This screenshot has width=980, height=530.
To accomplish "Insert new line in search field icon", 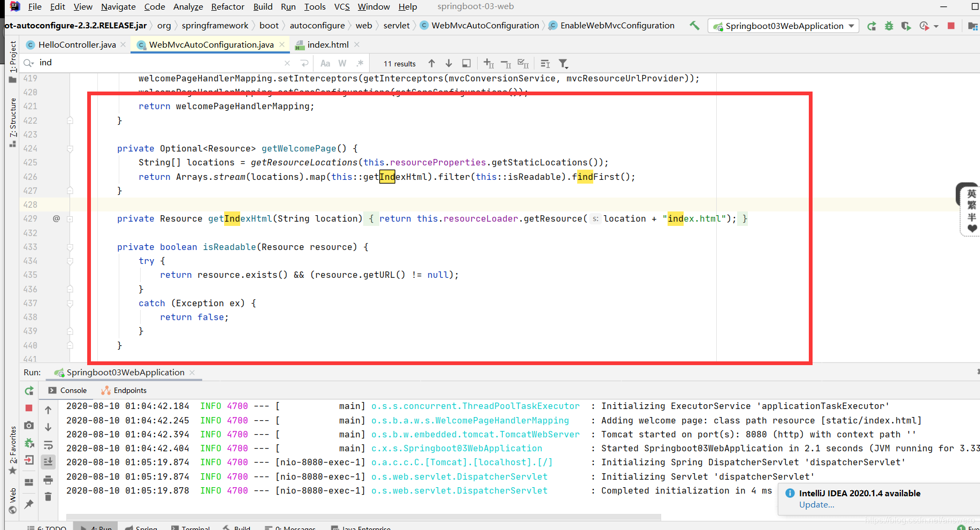I will coord(304,63).
